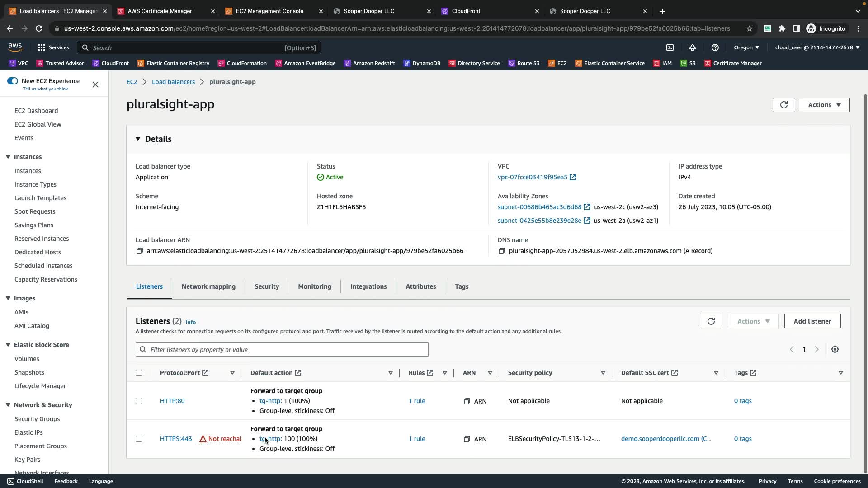Open the AWS support help icon
Screen dimensions: 868x488
coord(715,47)
